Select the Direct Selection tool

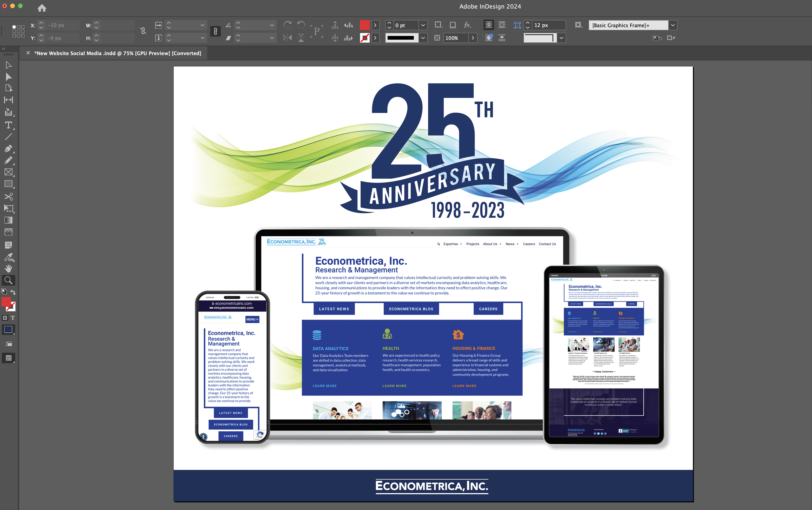(x=9, y=77)
